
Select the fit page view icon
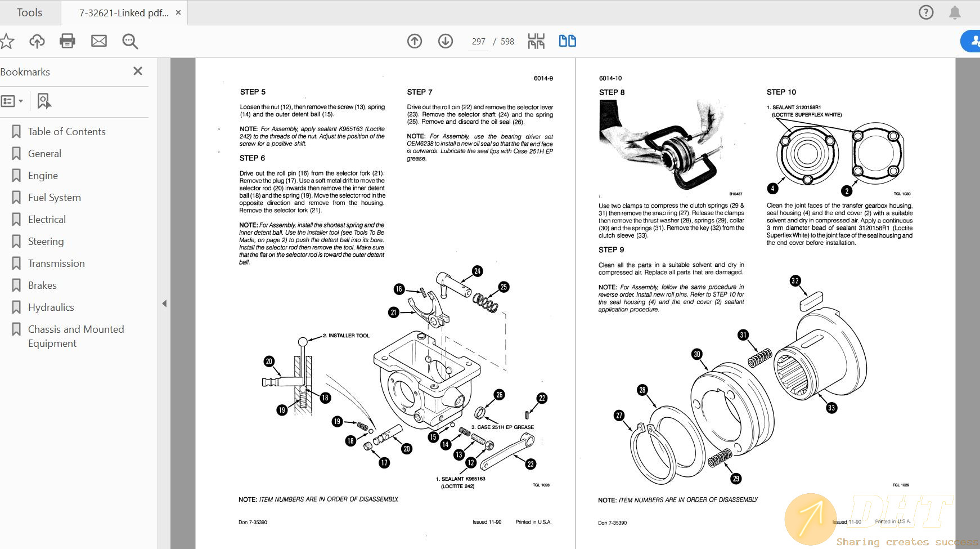pyautogui.click(x=536, y=41)
